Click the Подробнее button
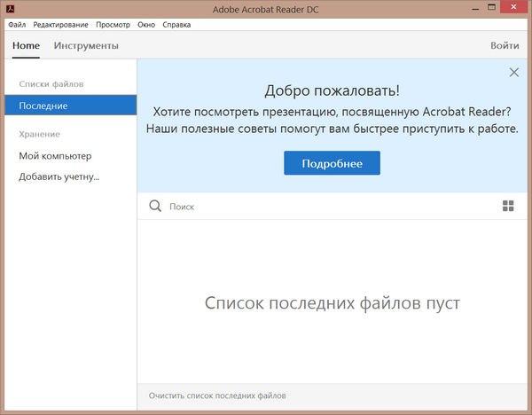This screenshot has width=532, height=415. pos(332,163)
